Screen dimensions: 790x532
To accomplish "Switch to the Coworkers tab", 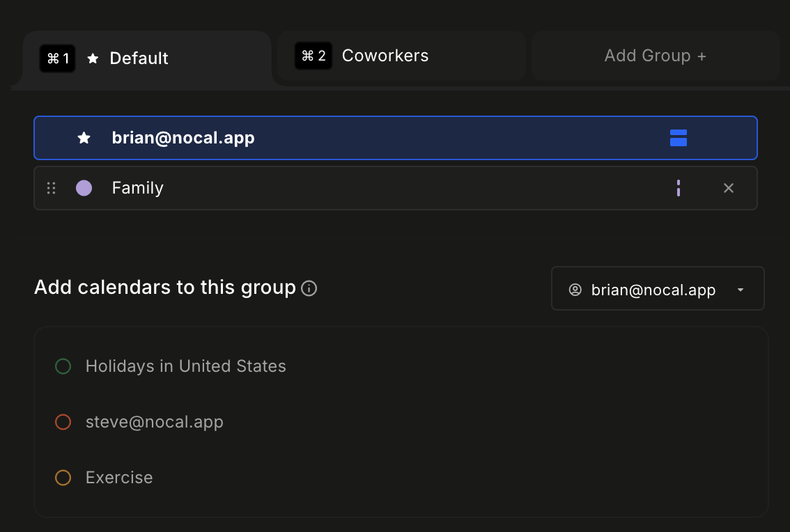I will [x=385, y=55].
